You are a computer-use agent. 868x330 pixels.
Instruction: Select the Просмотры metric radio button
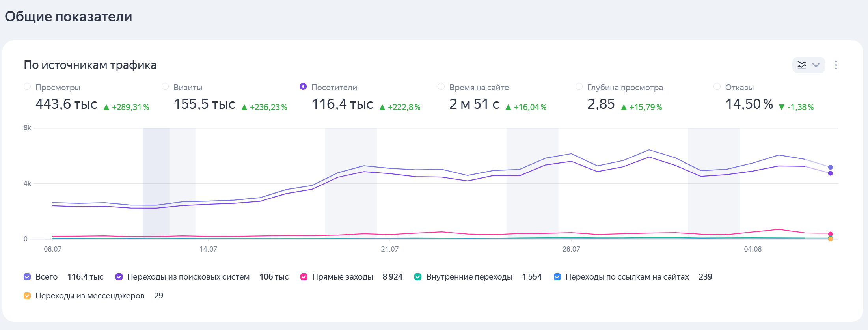[x=27, y=87]
